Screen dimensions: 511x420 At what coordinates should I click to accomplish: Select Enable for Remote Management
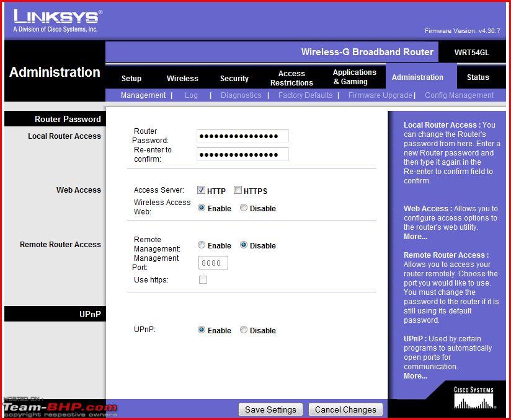point(202,245)
